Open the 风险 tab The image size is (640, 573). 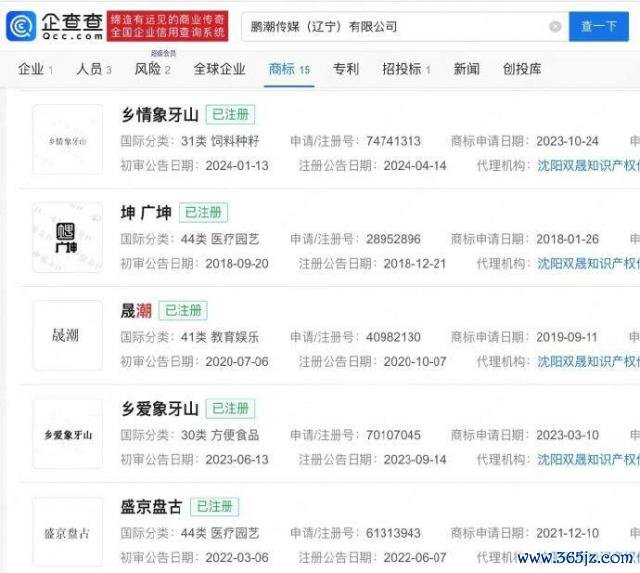[x=153, y=69]
